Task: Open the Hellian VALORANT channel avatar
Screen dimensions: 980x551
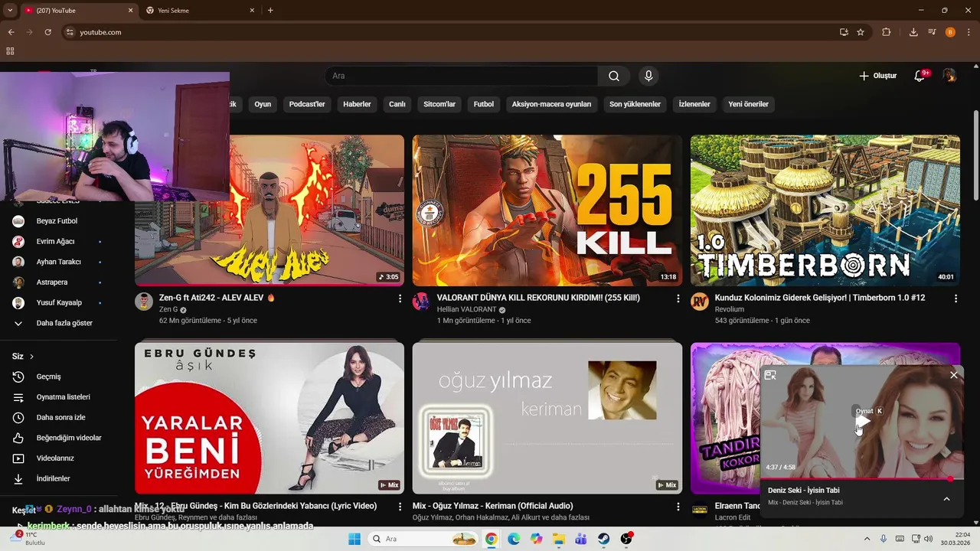Action: pos(422,302)
